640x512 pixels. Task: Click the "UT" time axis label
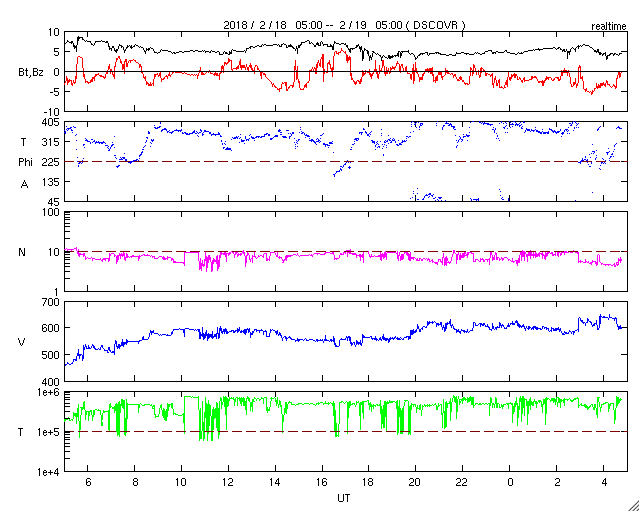tap(344, 498)
